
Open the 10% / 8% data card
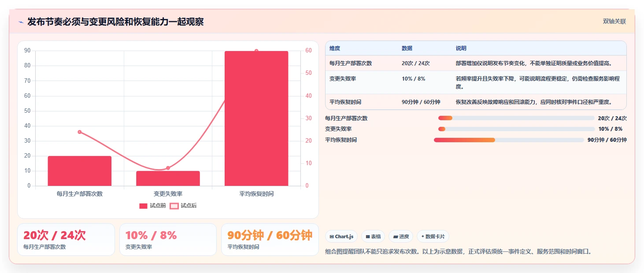(x=168, y=240)
